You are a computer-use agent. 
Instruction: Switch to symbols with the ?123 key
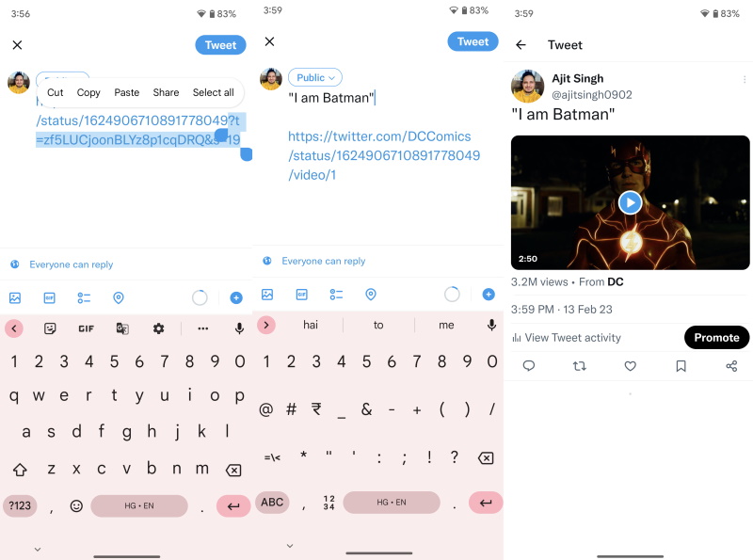point(20,505)
